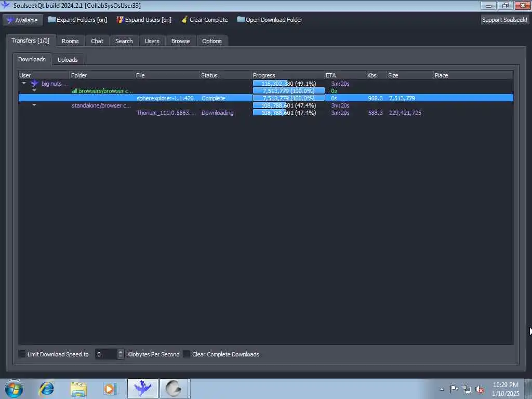Screen dimensions: 532x399
Task: Sort by the User column header
Action: click(x=44, y=75)
